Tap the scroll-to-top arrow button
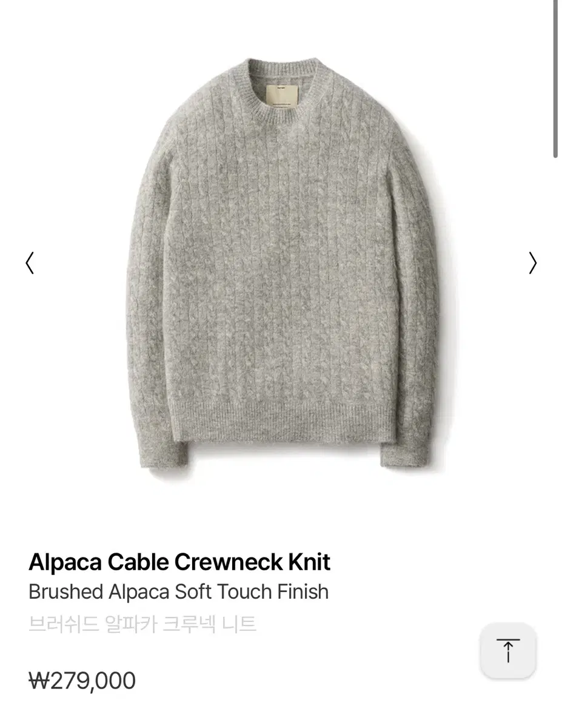 (508, 650)
